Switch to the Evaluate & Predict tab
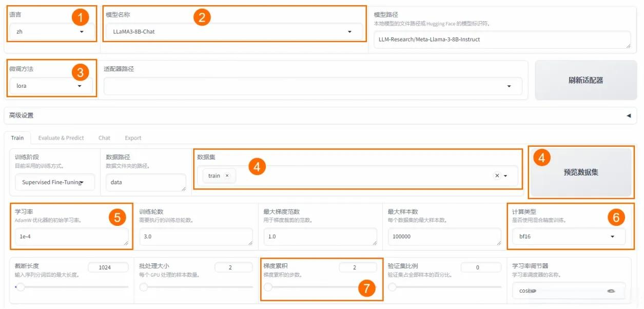Viewport: 644px width, 309px height. [x=61, y=138]
